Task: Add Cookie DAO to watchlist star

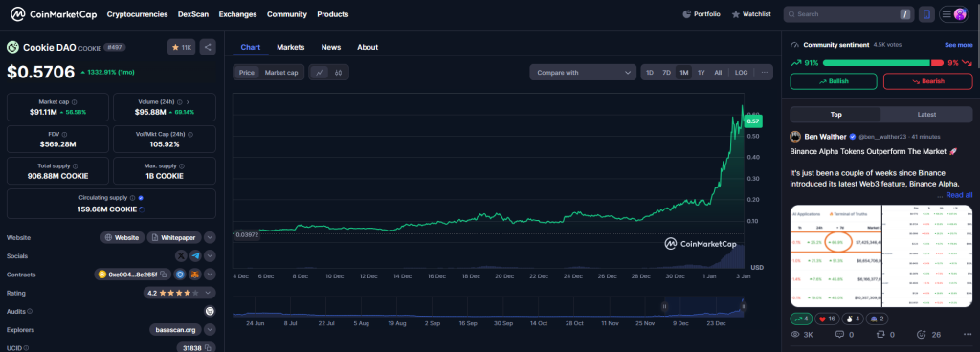Action: tap(182, 47)
